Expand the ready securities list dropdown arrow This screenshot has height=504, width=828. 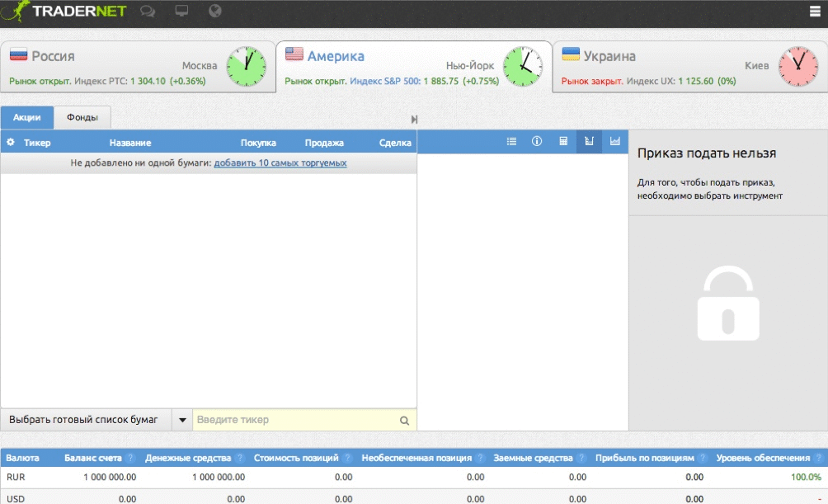[182, 420]
